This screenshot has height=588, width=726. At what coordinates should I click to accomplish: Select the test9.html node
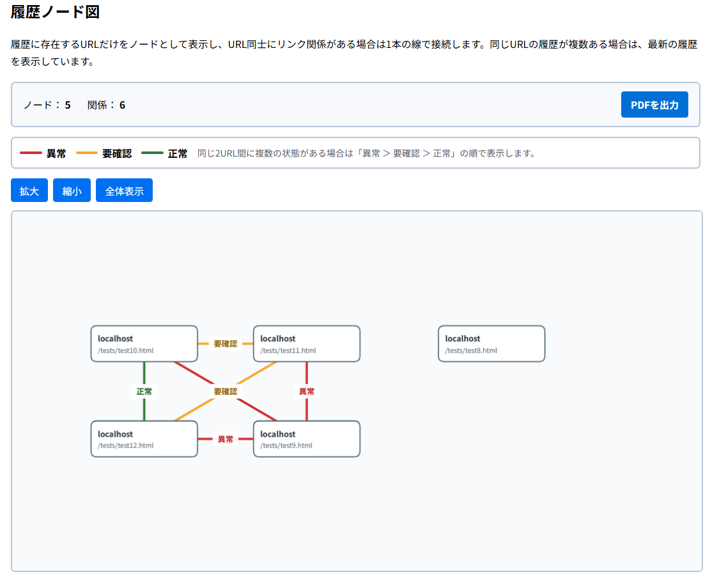pos(307,439)
